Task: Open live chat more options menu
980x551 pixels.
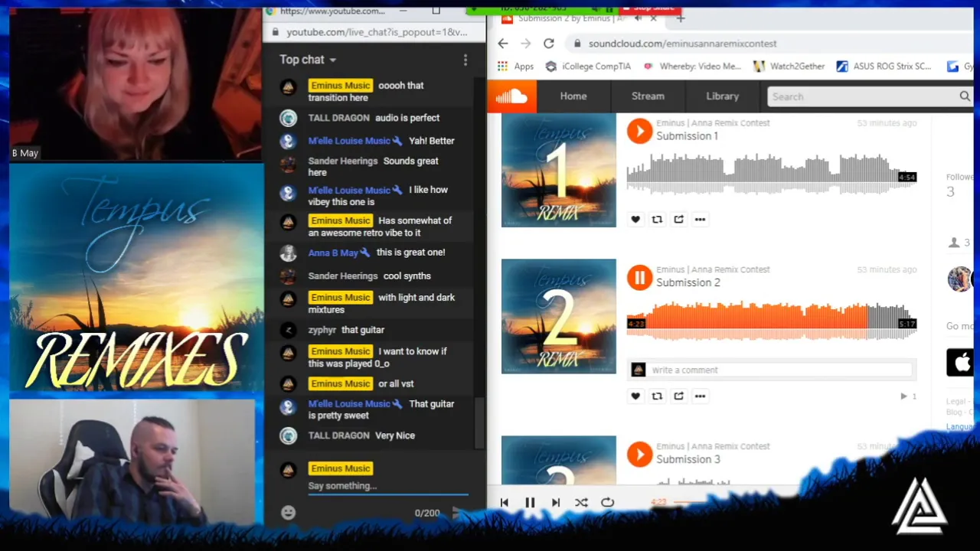Action: pyautogui.click(x=465, y=60)
